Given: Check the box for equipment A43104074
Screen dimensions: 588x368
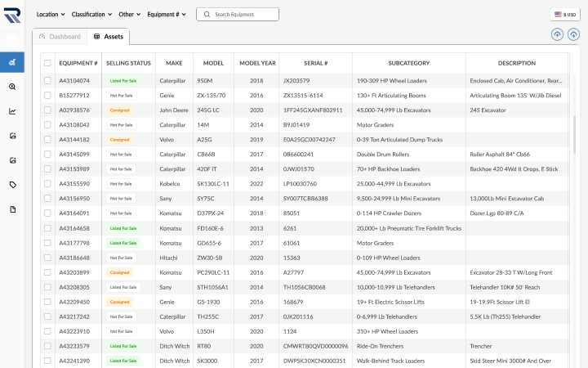Looking at the screenshot, I should 47,80.
